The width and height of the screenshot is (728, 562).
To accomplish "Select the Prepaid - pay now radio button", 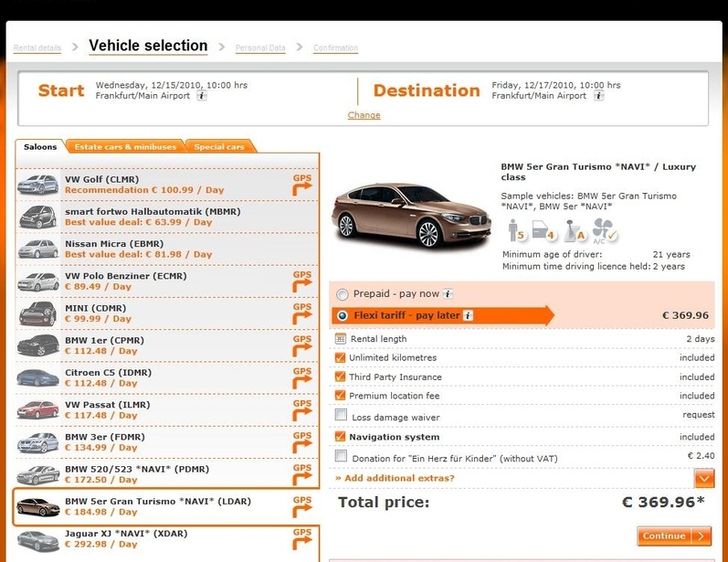I will coord(343,294).
